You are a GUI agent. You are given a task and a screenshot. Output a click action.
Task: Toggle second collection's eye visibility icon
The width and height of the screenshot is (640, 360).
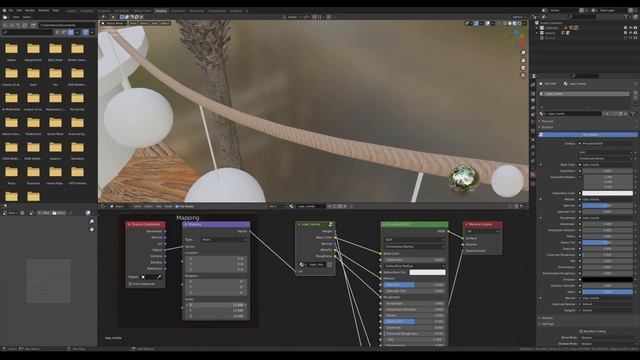tap(631, 33)
